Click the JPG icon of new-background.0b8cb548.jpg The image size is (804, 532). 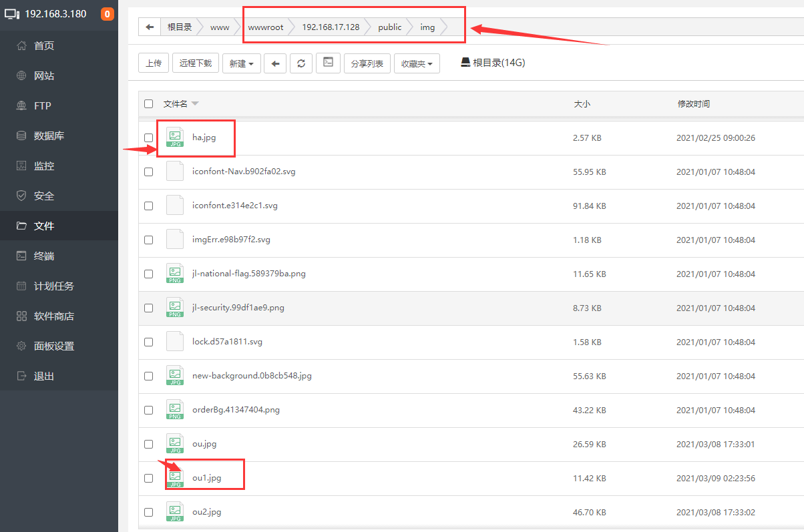coord(175,376)
